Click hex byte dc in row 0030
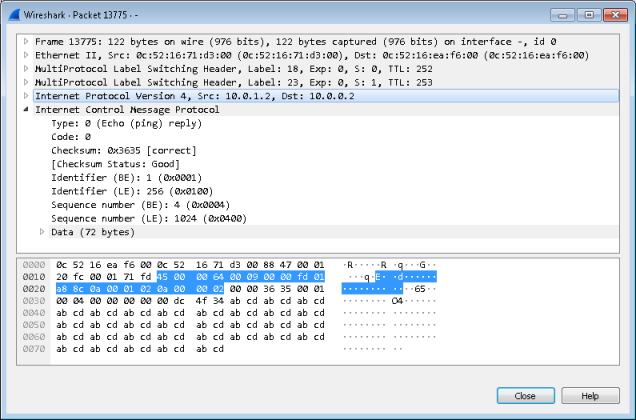 [179, 301]
